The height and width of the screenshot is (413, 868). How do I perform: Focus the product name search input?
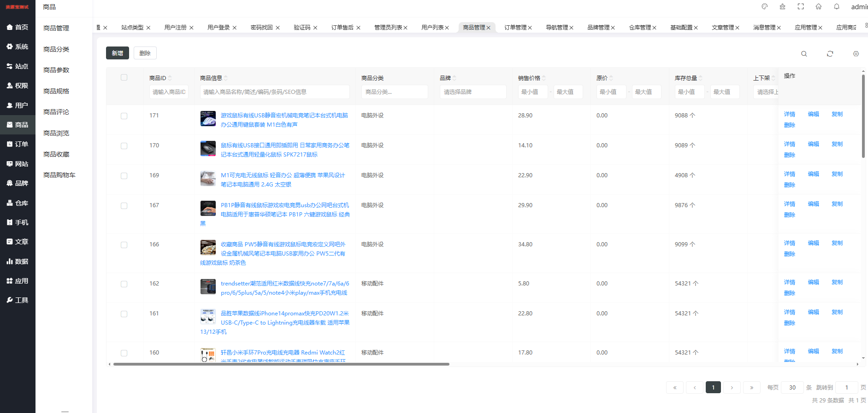tap(275, 92)
